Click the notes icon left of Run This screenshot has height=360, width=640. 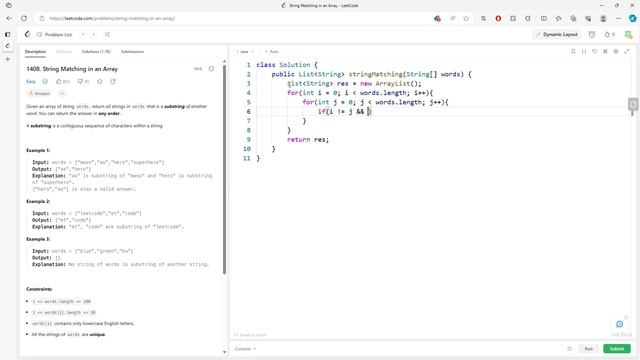click(x=569, y=349)
